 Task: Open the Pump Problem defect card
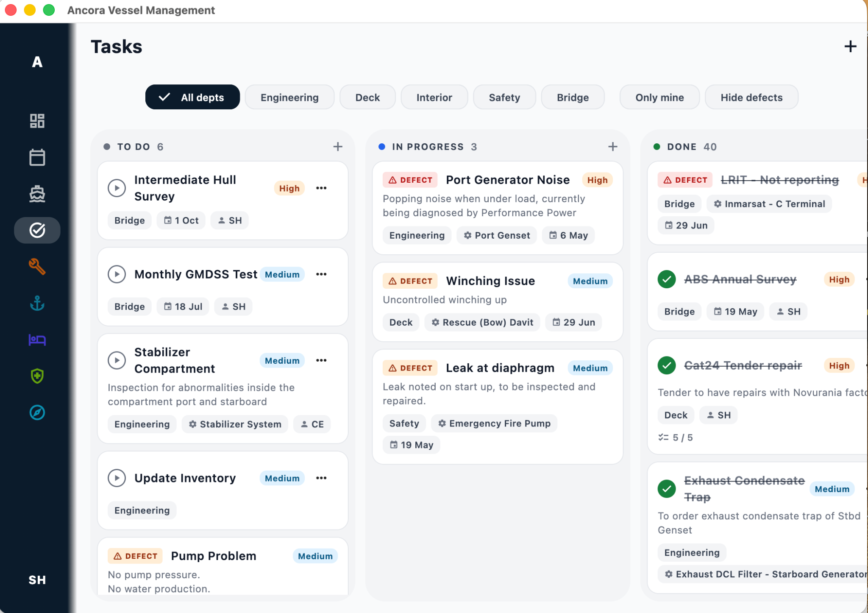[223, 567]
